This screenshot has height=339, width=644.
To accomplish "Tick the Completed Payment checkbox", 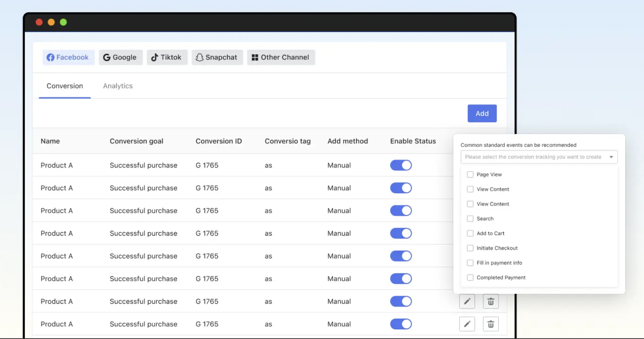I will (470, 278).
